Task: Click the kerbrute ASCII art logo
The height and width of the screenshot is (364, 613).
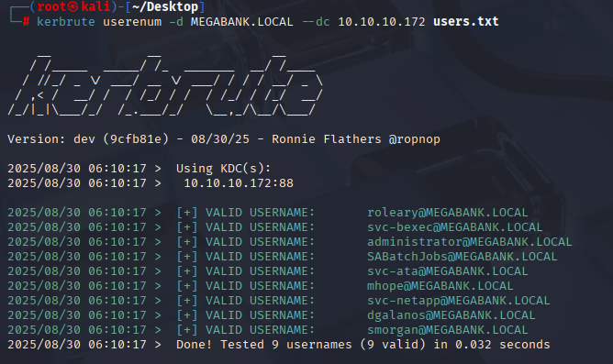Action: tap(165, 85)
